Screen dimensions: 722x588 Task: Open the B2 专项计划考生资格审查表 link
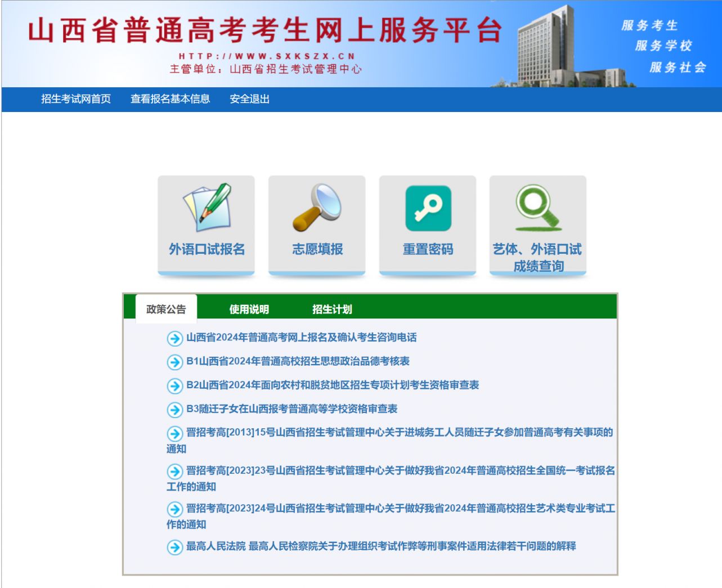(333, 385)
